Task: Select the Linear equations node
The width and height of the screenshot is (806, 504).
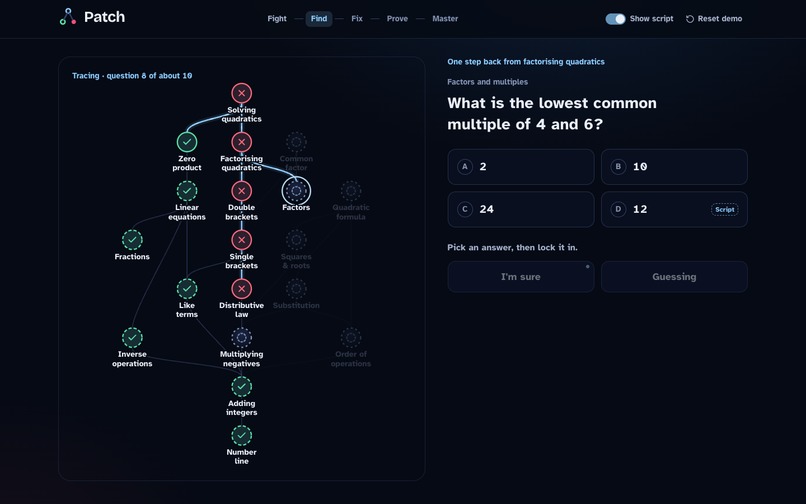Action: click(187, 191)
